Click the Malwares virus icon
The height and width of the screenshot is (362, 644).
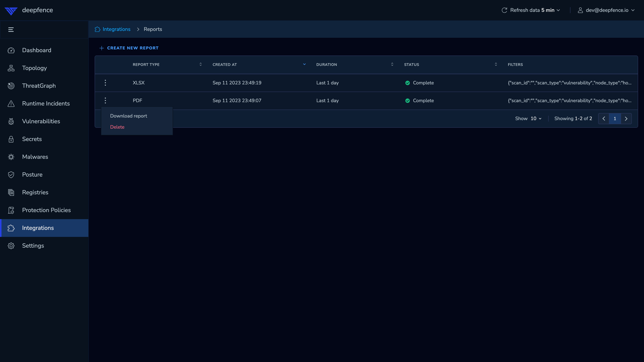(11, 157)
